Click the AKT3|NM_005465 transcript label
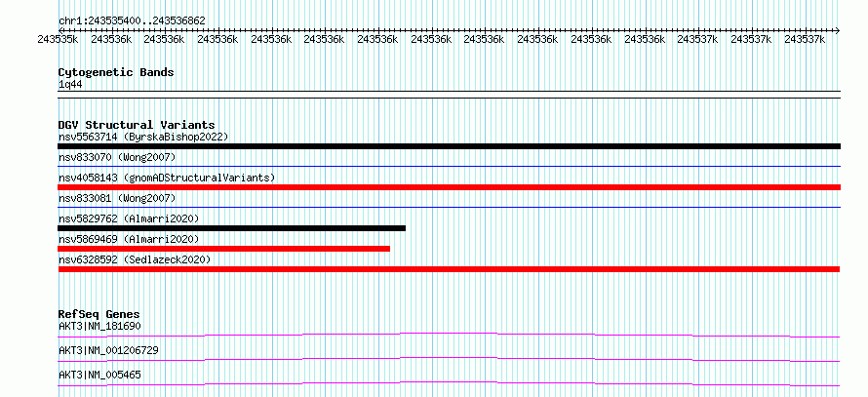This screenshot has width=868, height=397. [x=99, y=375]
